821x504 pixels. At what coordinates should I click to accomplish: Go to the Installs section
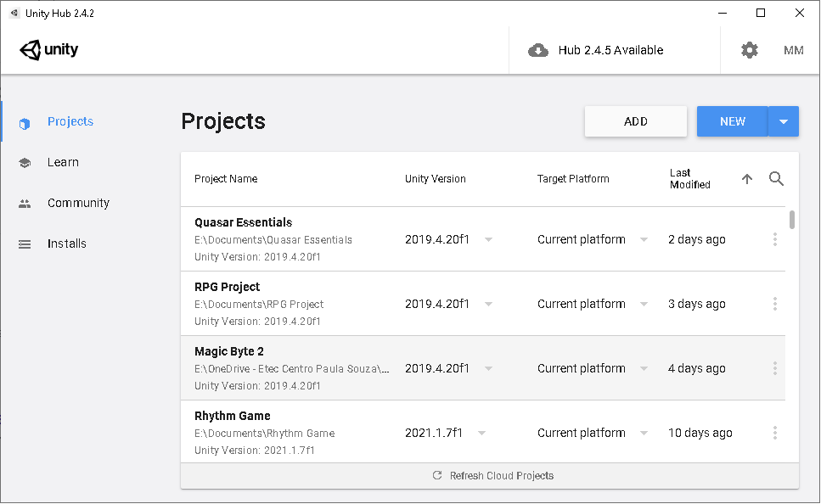(66, 244)
